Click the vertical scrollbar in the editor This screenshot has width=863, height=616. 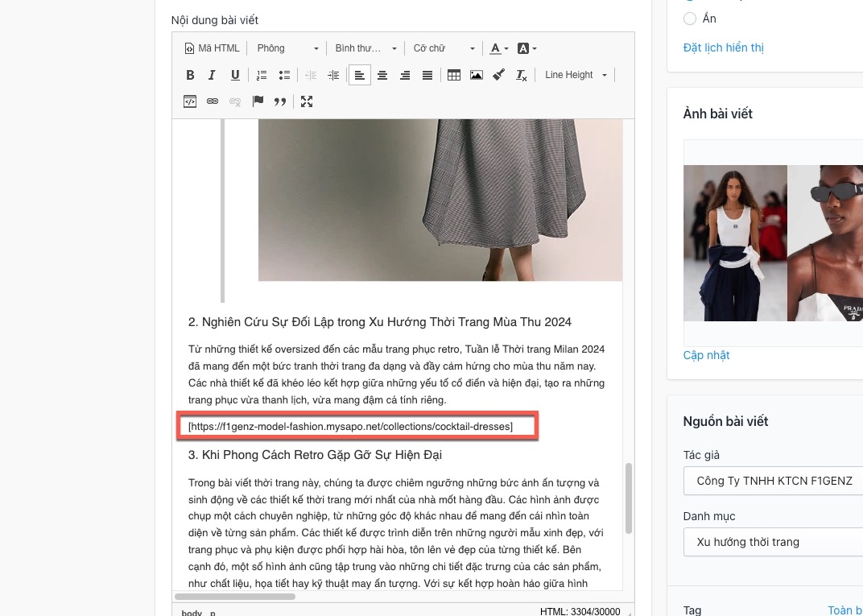click(629, 498)
